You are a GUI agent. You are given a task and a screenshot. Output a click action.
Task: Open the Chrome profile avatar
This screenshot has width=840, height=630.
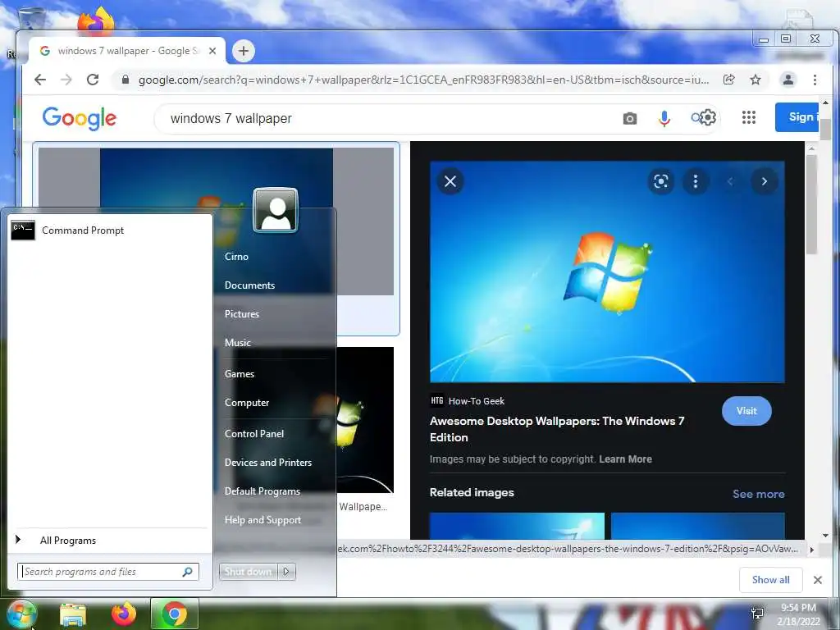[788, 80]
